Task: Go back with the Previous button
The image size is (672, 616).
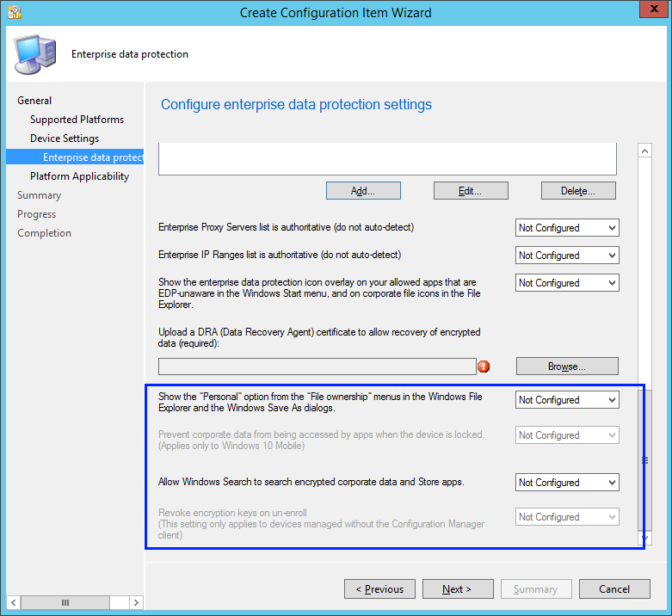Action: [x=379, y=589]
